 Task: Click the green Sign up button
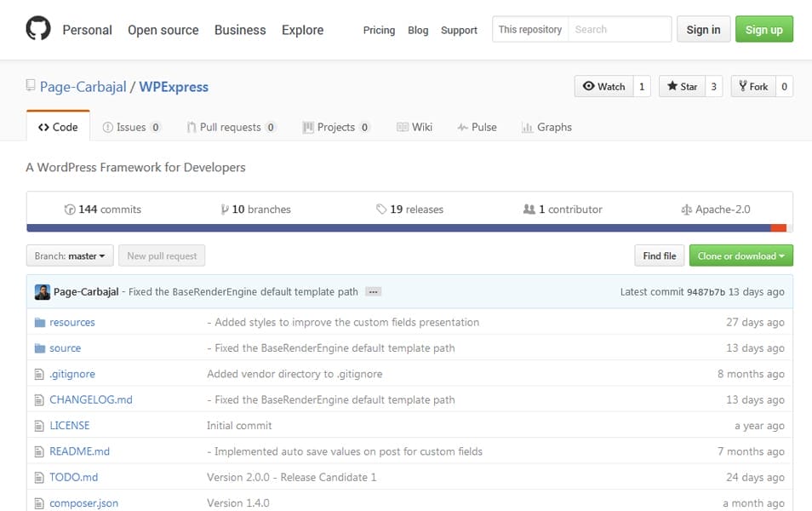[763, 29]
